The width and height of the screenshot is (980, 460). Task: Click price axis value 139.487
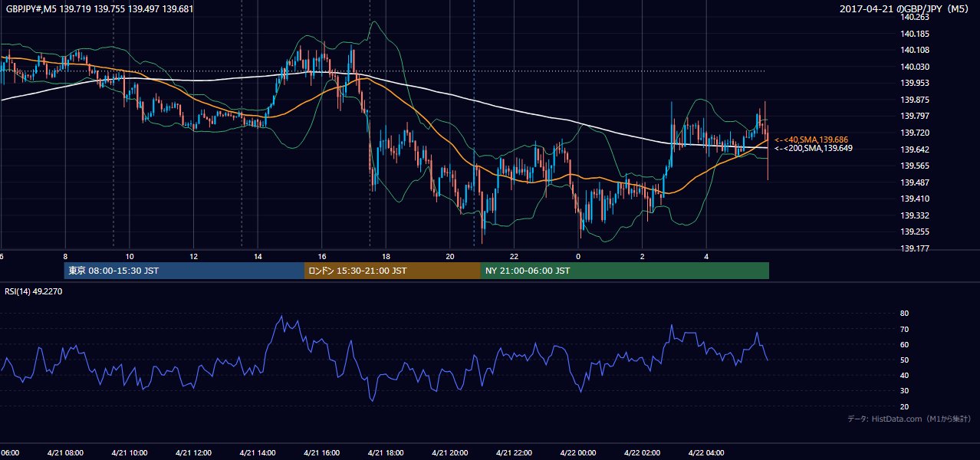click(x=916, y=182)
